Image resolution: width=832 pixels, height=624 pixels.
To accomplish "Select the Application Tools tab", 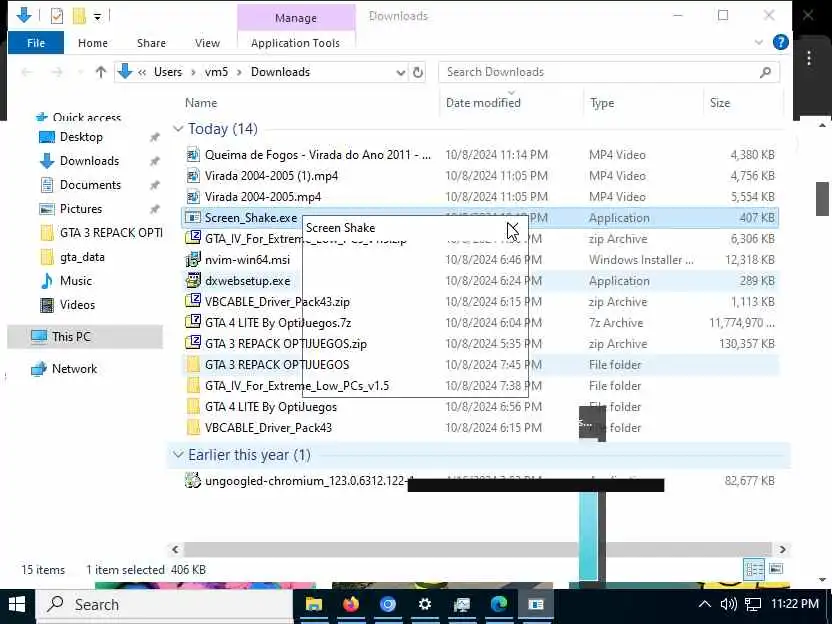I will (x=296, y=43).
